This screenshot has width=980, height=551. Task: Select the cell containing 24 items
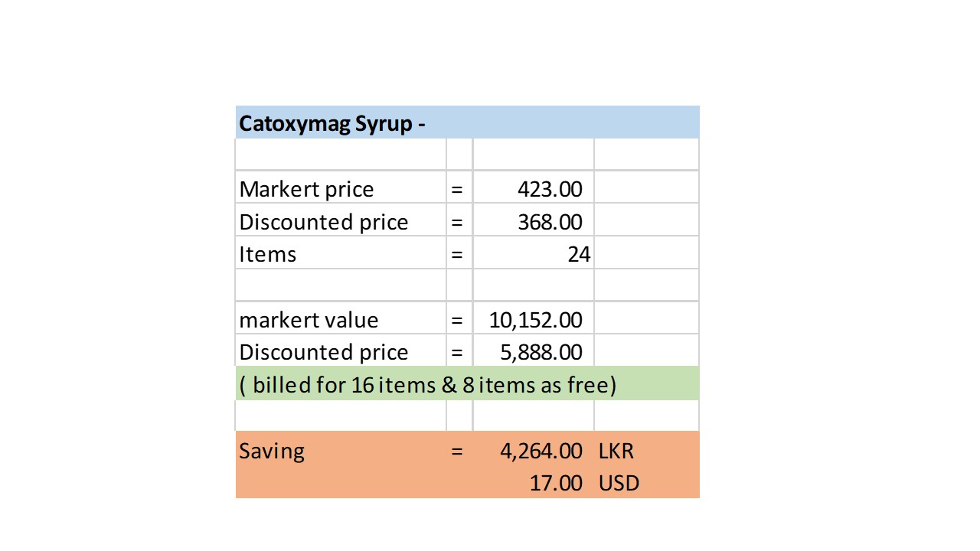(x=533, y=254)
